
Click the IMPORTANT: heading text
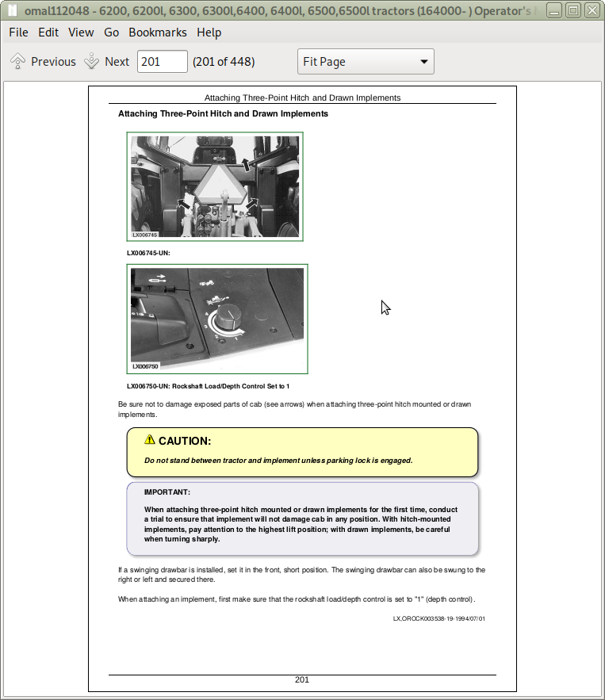[167, 492]
